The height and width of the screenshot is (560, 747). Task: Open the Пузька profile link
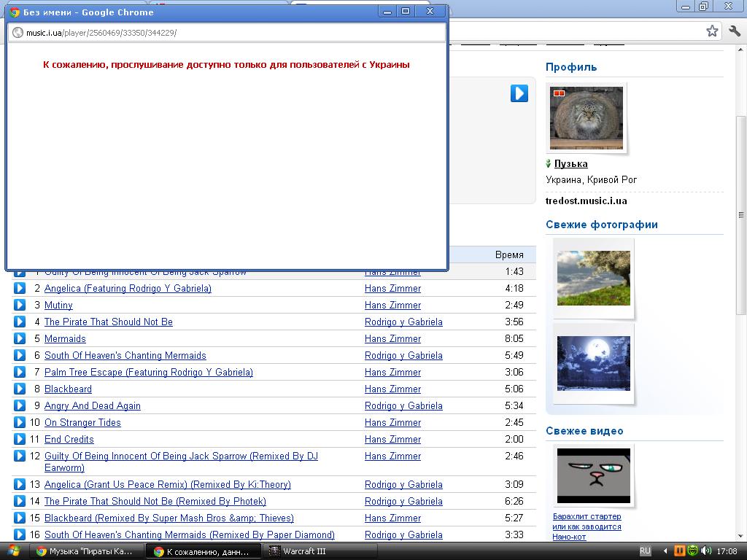(570, 163)
